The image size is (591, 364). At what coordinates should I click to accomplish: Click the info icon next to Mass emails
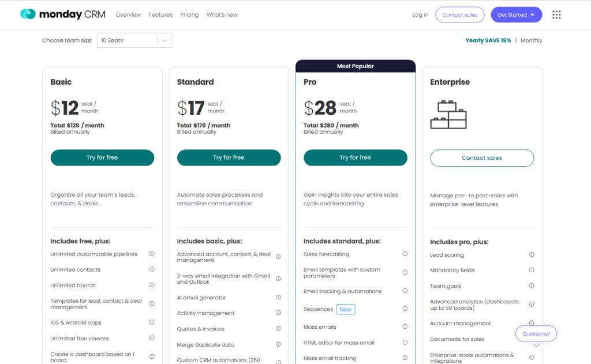[405, 325]
